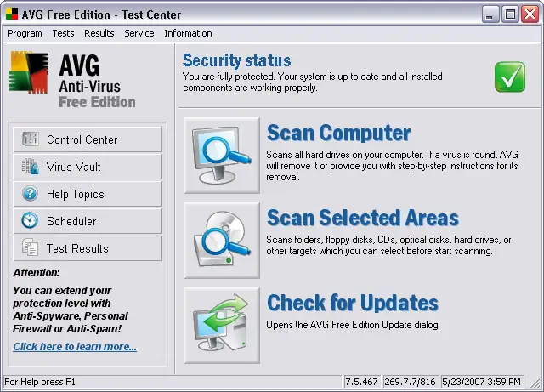
Task: Click the Check for Updates arrows icon
Action: [x=222, y=326]
